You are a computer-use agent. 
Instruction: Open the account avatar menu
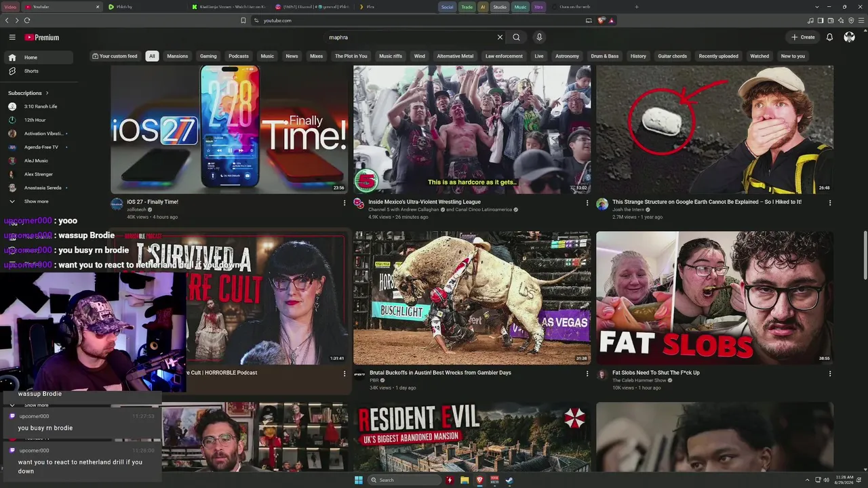(x=849, y=37)
